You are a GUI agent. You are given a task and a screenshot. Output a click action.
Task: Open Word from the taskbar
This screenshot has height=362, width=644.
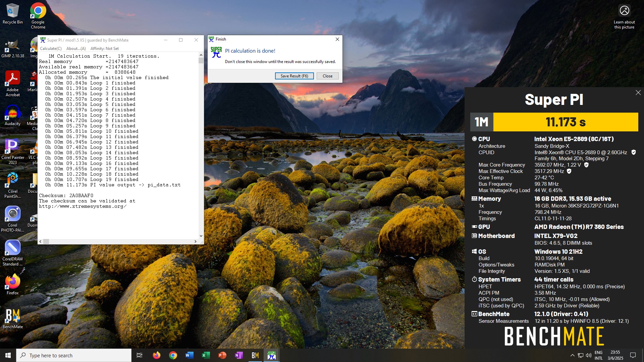[x=189, y=355]
